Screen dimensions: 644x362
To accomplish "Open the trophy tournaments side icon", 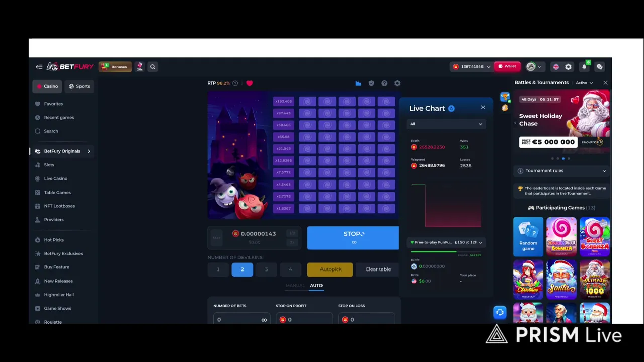I will click(x=505, y=97).
